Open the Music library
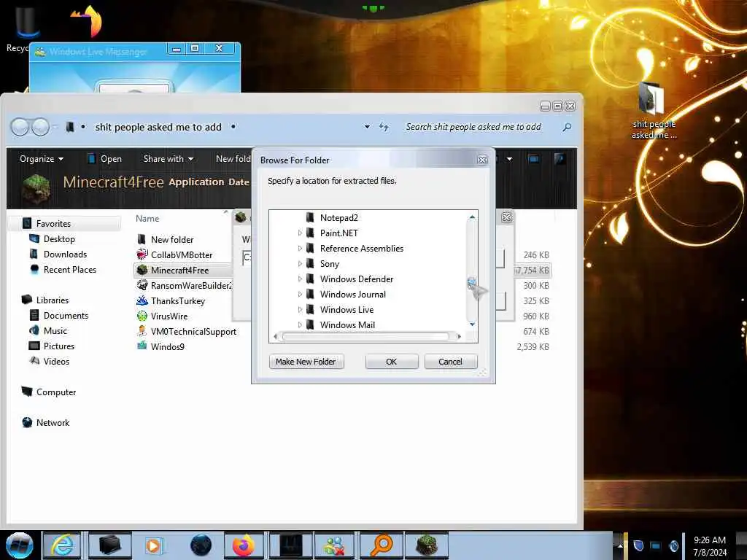Image resolution: width=747 pixels, height=560 pixels. point(55,330)
